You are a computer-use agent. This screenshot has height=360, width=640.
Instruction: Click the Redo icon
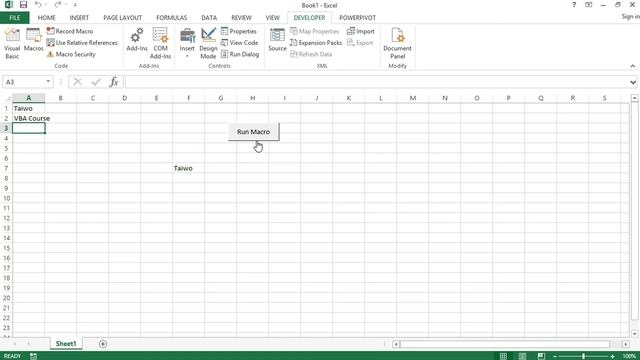[x=58, y=5]
